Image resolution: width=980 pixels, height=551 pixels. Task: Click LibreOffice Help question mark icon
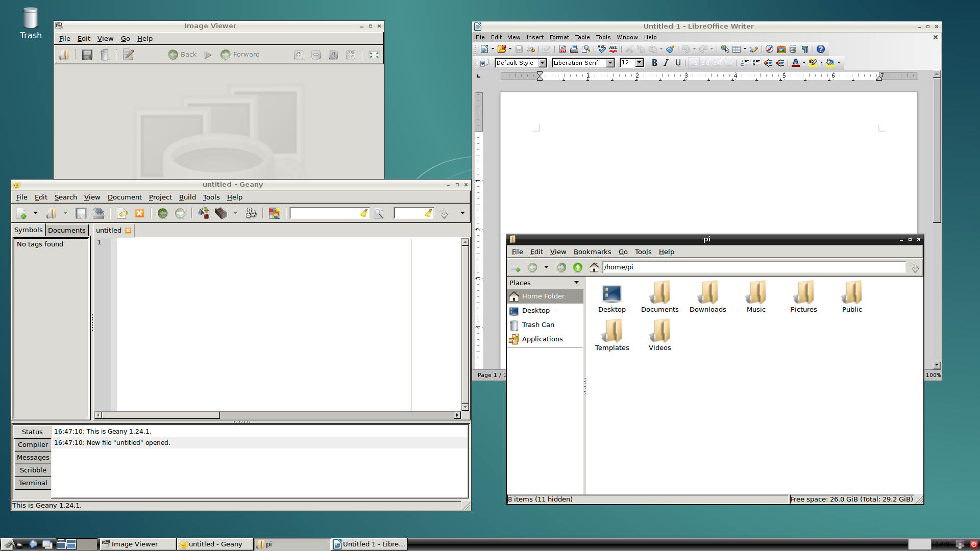click(820, 49)
